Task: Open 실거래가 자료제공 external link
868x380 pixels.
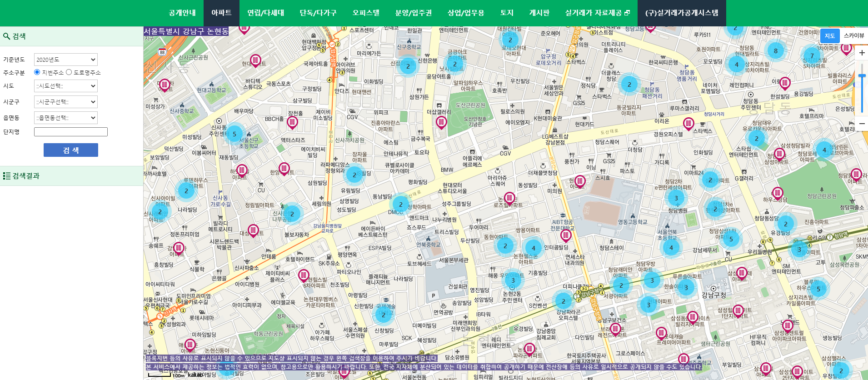Action: [x=597, y=13]
